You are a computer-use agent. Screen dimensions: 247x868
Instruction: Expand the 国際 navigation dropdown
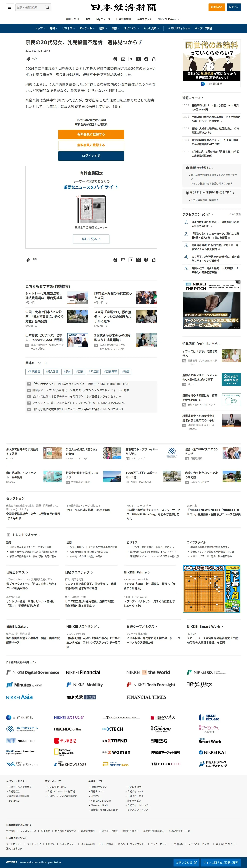click(116, 28)
